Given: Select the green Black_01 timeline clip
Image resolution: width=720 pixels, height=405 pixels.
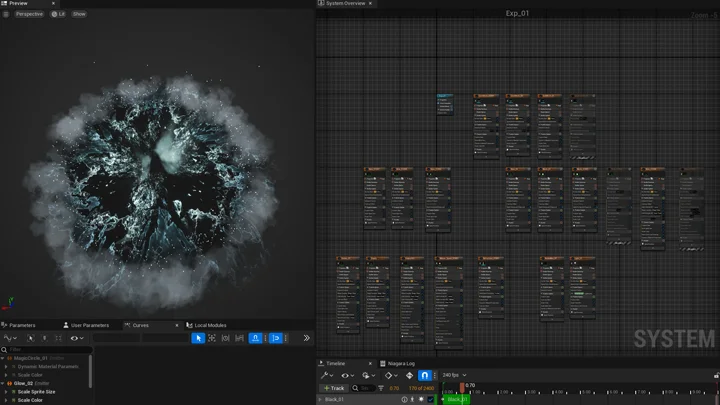Looking at the screenshot, I should point(456,399).
